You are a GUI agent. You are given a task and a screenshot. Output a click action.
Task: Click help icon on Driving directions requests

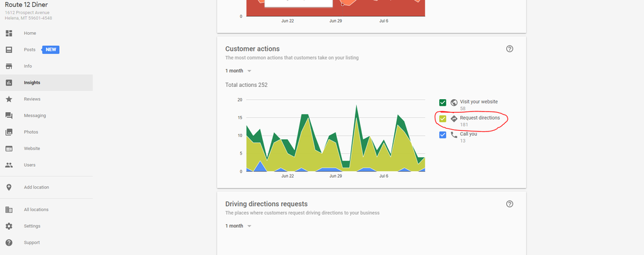click(509, 203)
